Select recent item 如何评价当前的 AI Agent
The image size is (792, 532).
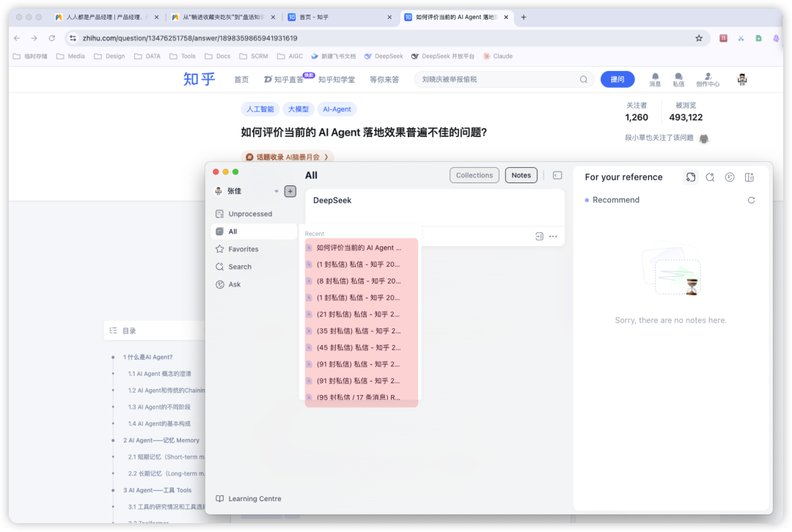coord(361,248)
